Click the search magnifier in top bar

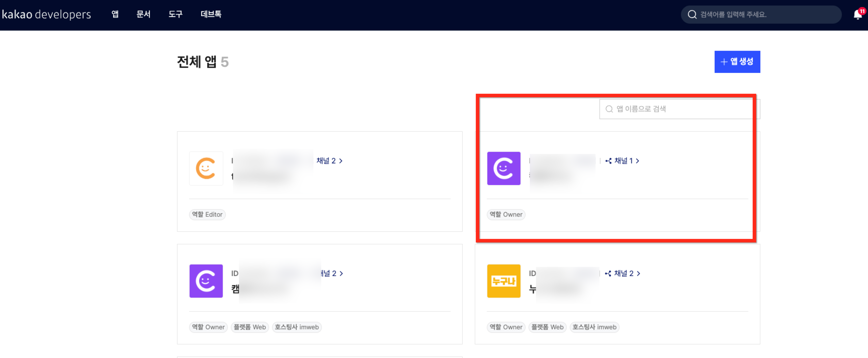[692, 15]
